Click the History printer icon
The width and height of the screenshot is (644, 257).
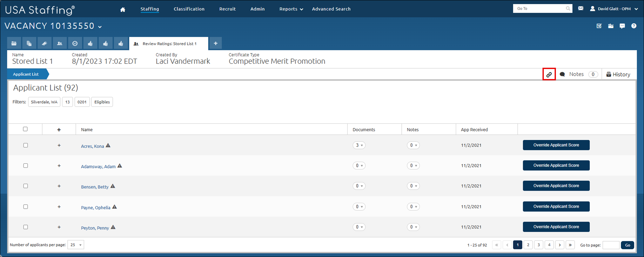pyautogui.click(x=609, y=74)
